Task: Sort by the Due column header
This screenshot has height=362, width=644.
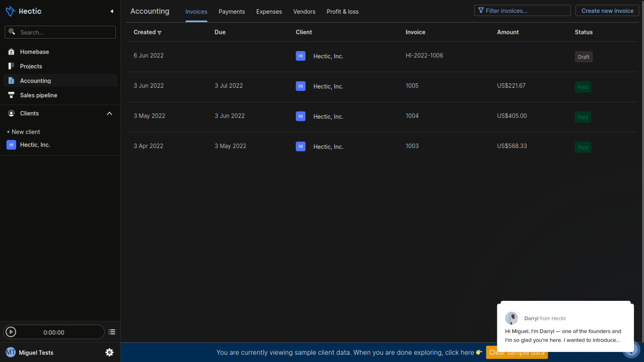Action: (x=220, y=32)
